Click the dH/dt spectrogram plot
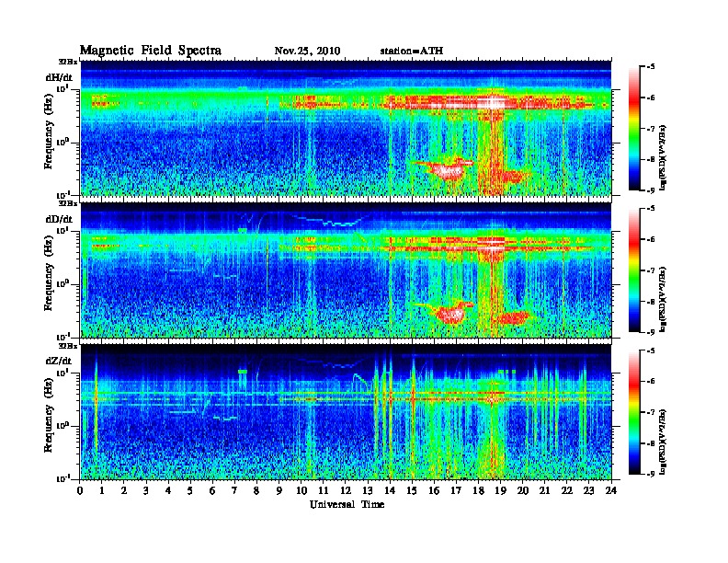The image size is (728, 563). tap(346, 128)
